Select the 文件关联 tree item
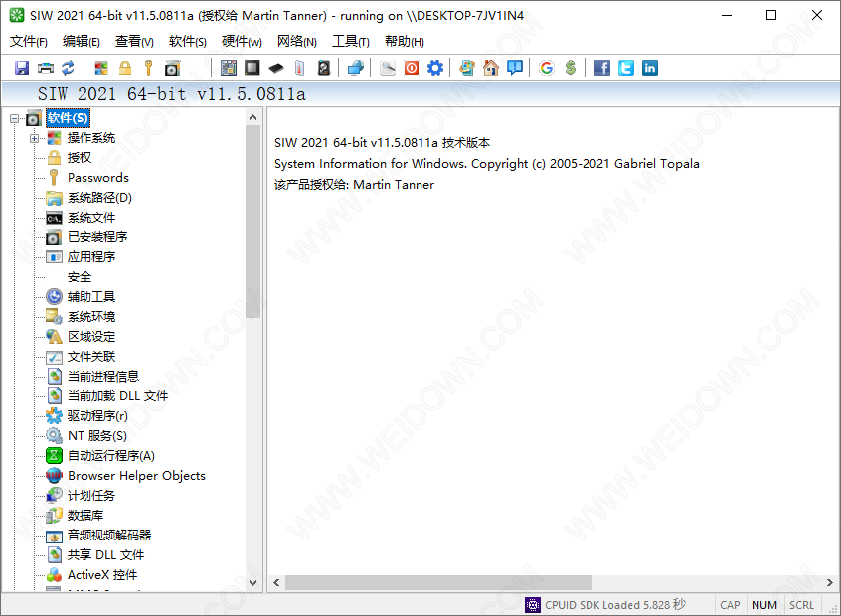Image resolution: width=841 pixels, height=616 pixels. pos(91,356)
